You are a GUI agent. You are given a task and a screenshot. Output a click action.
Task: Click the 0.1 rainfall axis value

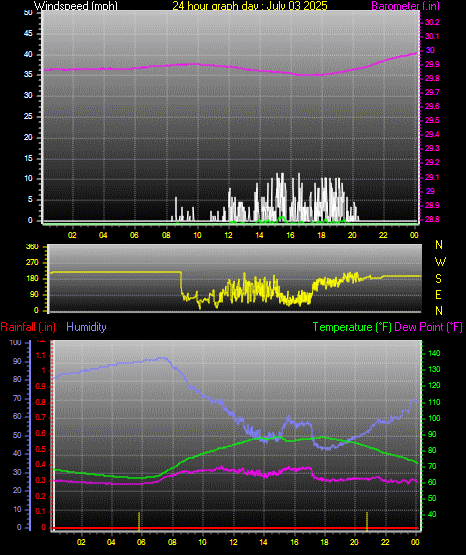(x=41, y=512)
